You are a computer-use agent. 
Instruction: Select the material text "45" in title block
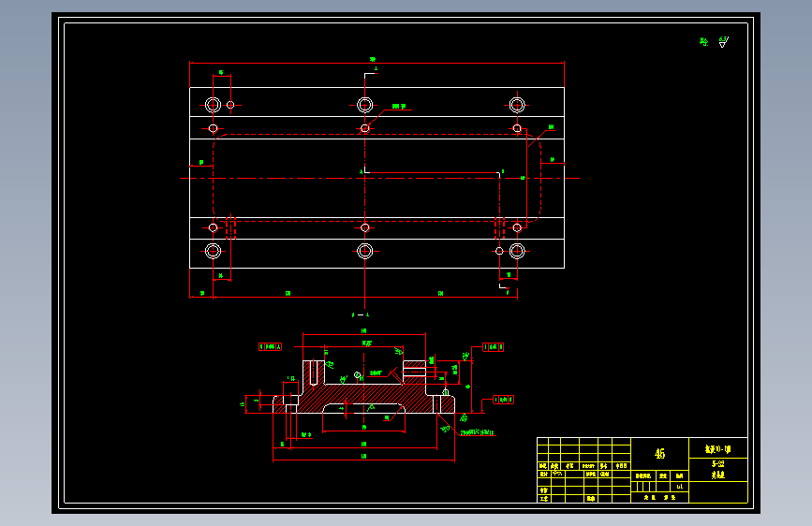[659, 454]
